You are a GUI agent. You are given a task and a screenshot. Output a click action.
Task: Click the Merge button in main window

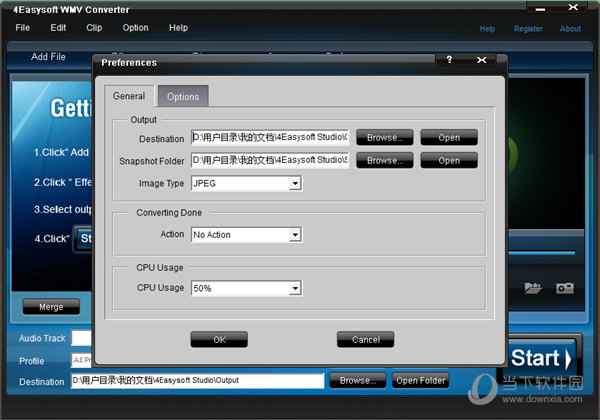pyautogui.click(x=51, y=307)
